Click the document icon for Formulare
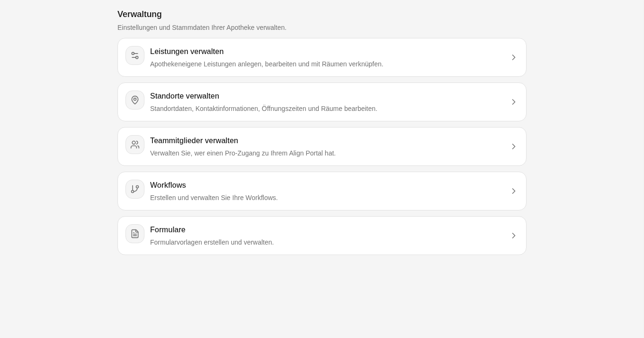The image size is (644, 338). [x=135, y=234]
